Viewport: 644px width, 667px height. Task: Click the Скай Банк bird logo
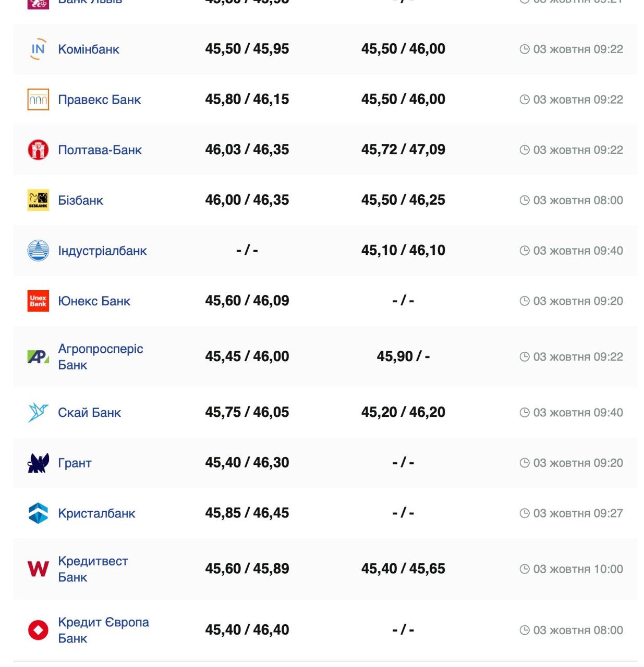(x=38, y=413)
